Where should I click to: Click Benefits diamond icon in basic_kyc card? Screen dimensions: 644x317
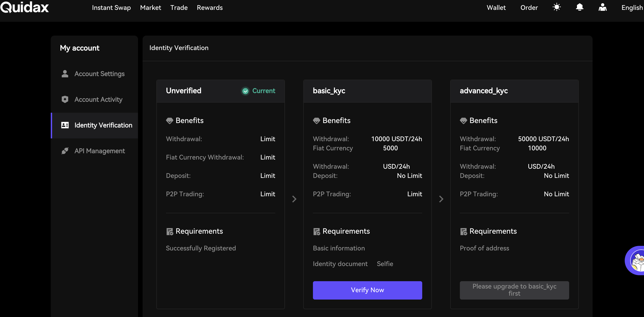tap(316, 121)
